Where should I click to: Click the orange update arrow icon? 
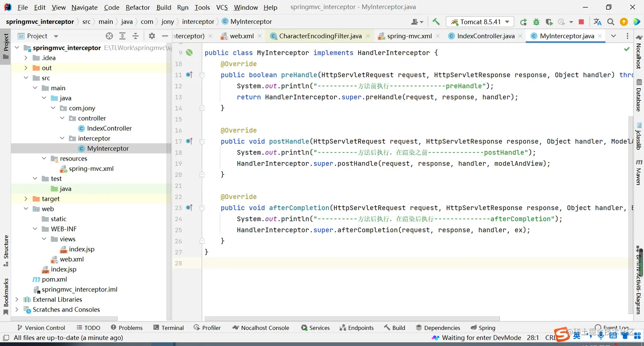624,22
